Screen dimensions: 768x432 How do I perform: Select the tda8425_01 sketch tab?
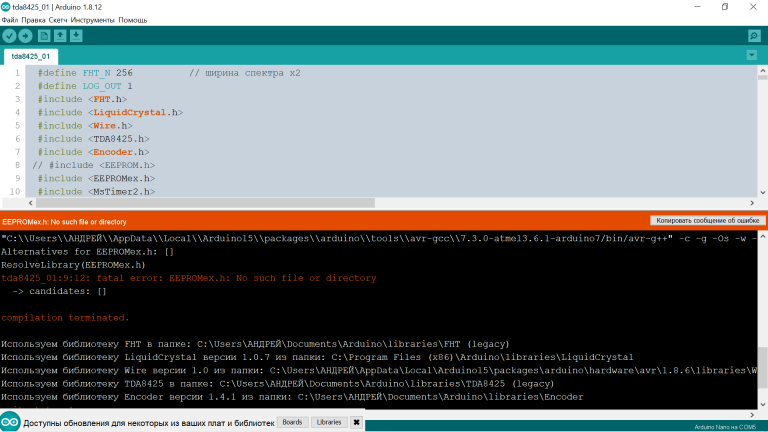point(31,57)
